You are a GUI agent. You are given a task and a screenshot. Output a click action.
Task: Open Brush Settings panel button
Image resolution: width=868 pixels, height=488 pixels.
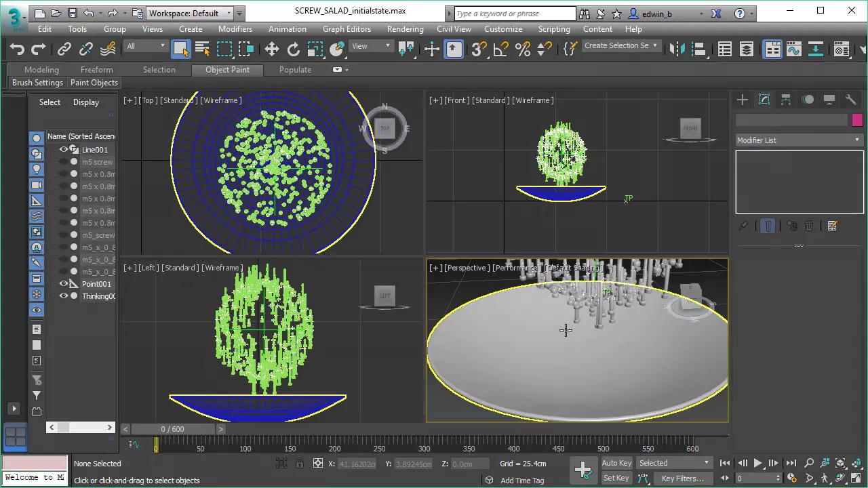pos(38,83)
